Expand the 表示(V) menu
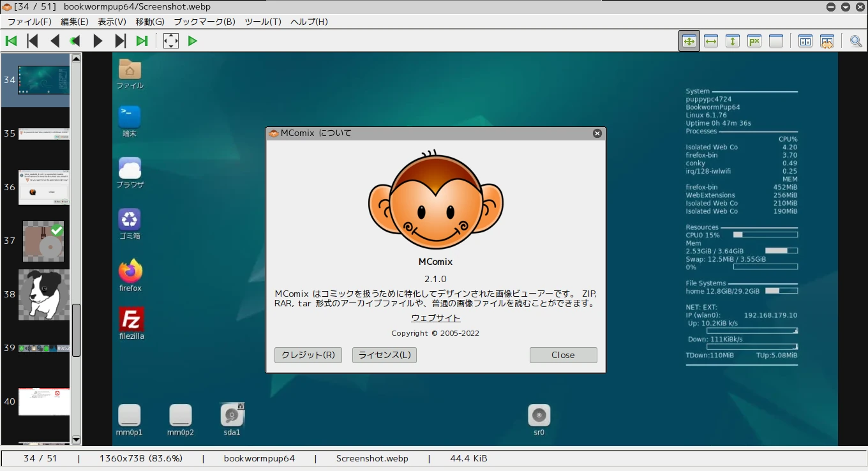Image resolution: width=868 pixels, height=471 pixels. click(112, 22)
